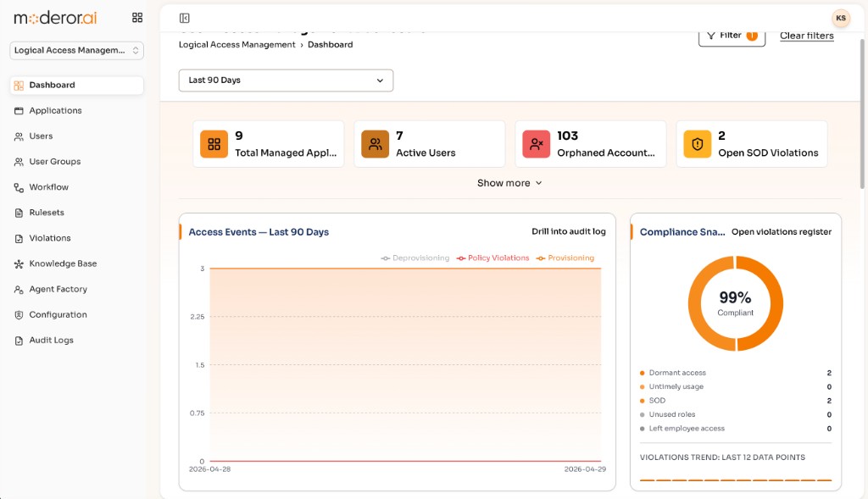
Task: Click Open violations register link
Action: (x=781, y=232)
